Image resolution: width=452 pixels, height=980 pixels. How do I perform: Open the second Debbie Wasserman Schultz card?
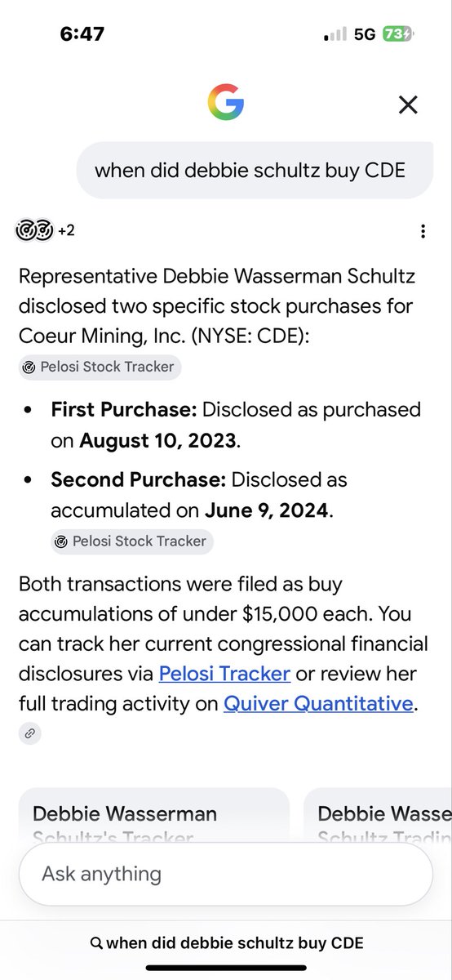click(378, 817)
